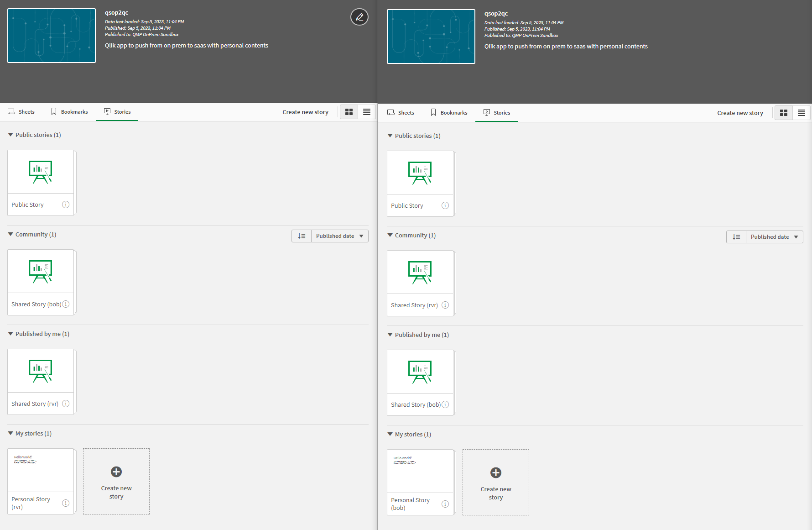Screen dimensions: 812x530
Task: Toggle sort order icon in left window
Action: [x=302, y=236]
